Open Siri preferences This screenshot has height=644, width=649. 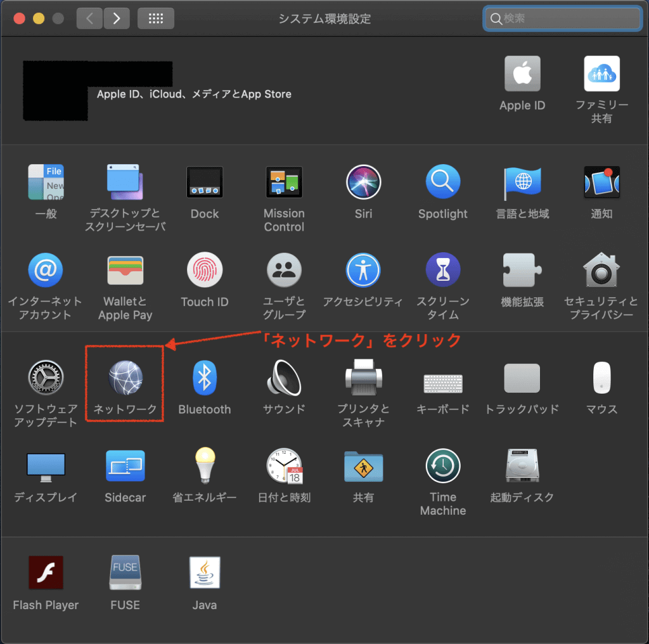coord(363,182)
